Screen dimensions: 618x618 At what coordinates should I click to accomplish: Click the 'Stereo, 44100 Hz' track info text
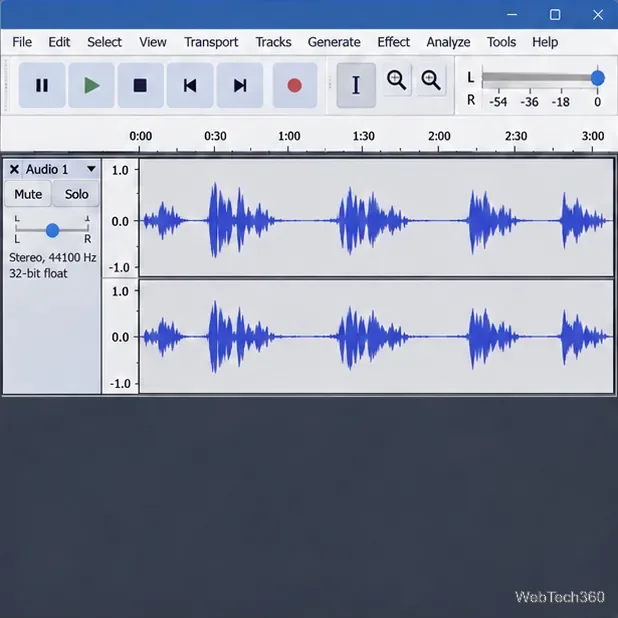52,257
